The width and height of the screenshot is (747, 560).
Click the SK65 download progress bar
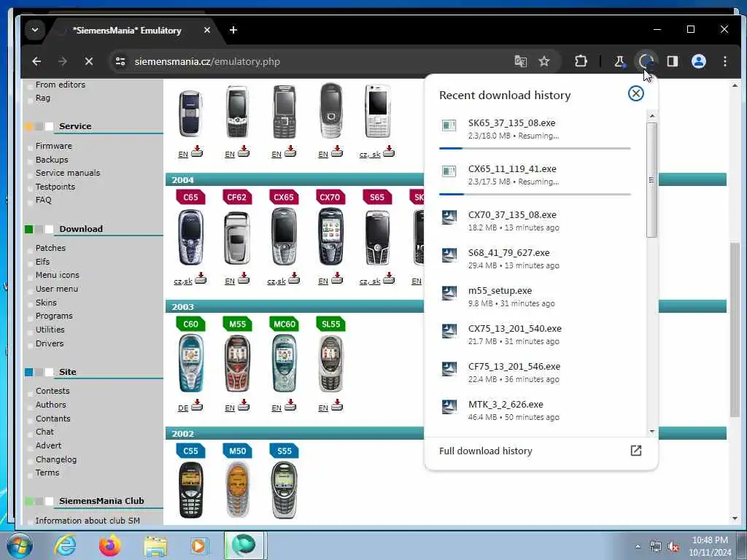click(x=535, y=149)
